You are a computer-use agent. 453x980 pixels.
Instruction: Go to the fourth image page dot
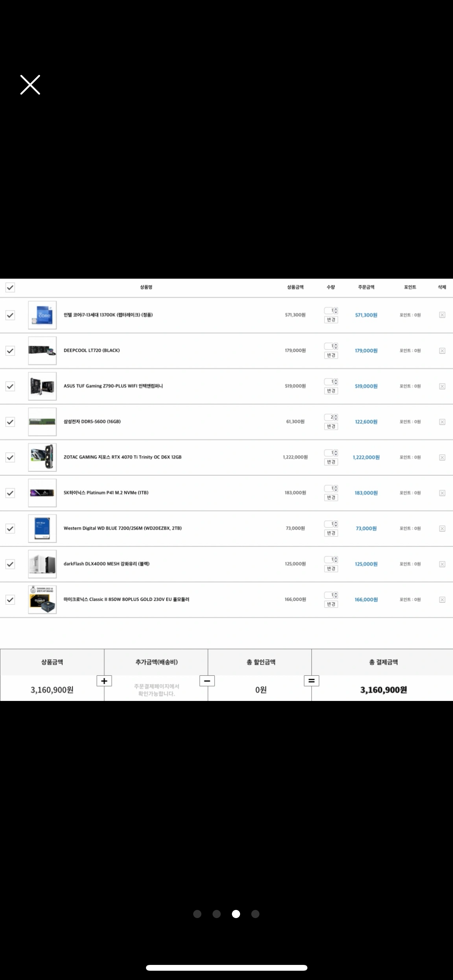pos(256,914)
